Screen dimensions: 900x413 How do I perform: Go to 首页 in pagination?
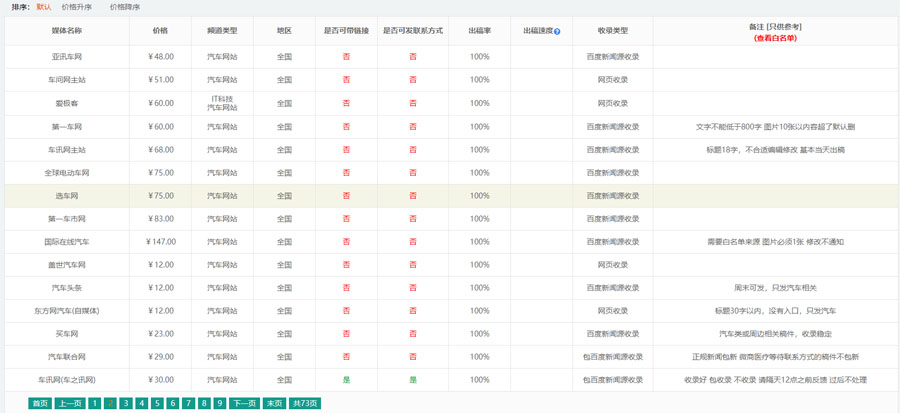40,403
